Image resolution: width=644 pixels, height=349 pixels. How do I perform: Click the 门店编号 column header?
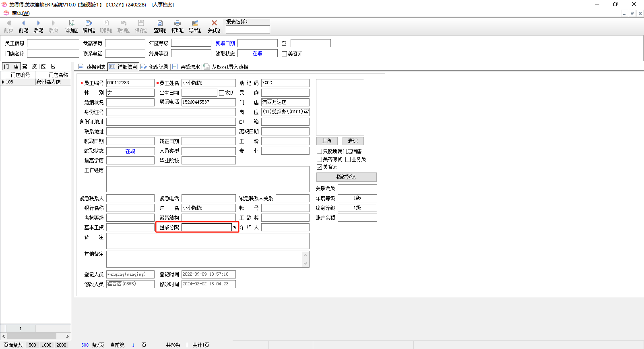tap(20, 75)
